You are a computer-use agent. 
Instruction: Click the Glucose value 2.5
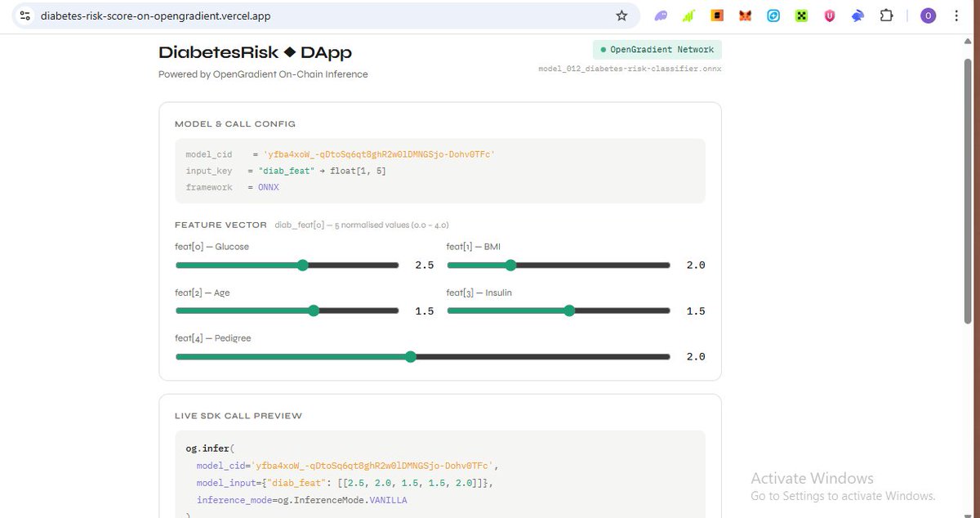pos(424,266)
